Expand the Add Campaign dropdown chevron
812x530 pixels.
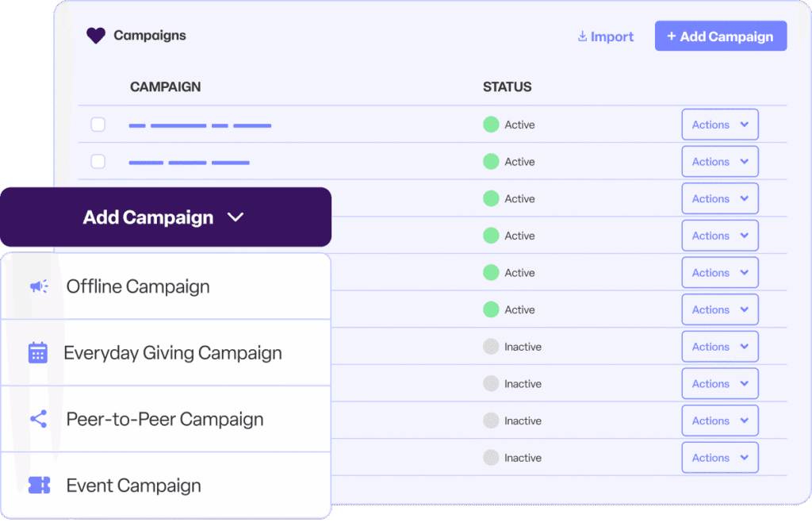[x=236, y=217]
